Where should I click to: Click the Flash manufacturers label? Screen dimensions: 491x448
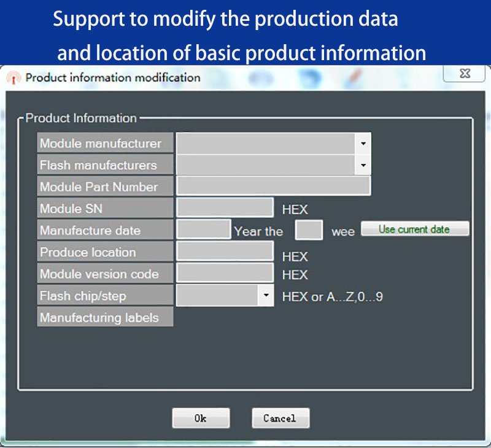click(105, 164)
